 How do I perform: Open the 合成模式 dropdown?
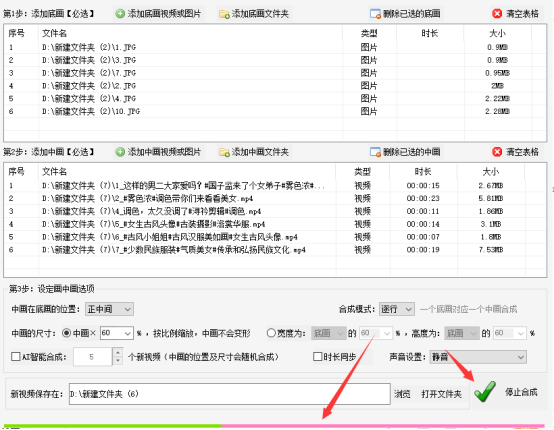click(x=396, y=309)
